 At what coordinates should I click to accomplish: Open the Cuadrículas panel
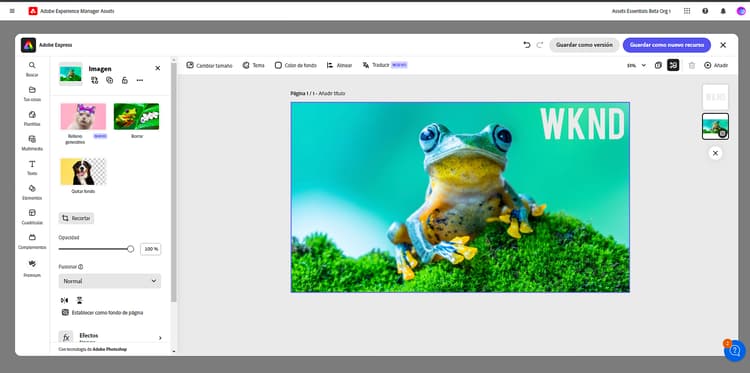[x=32, y=217]
